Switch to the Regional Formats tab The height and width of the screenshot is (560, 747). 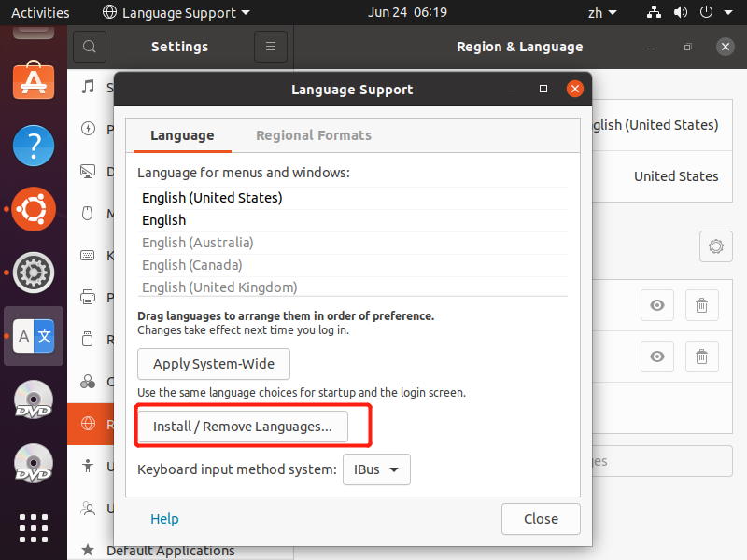coord(314,135)
